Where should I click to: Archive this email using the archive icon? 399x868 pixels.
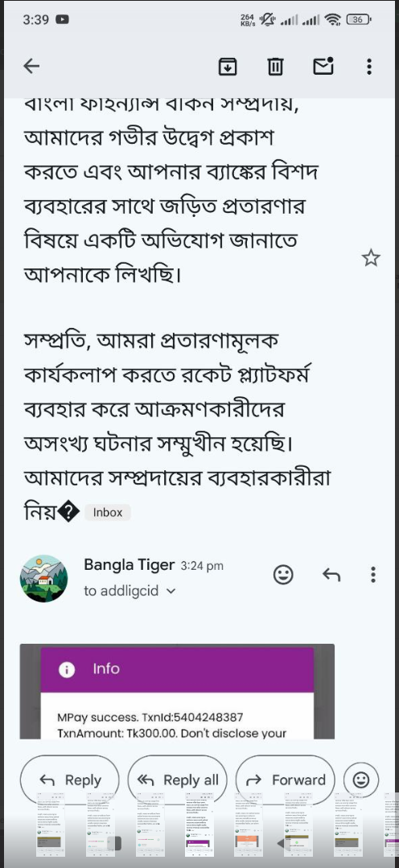click(228, 67)
